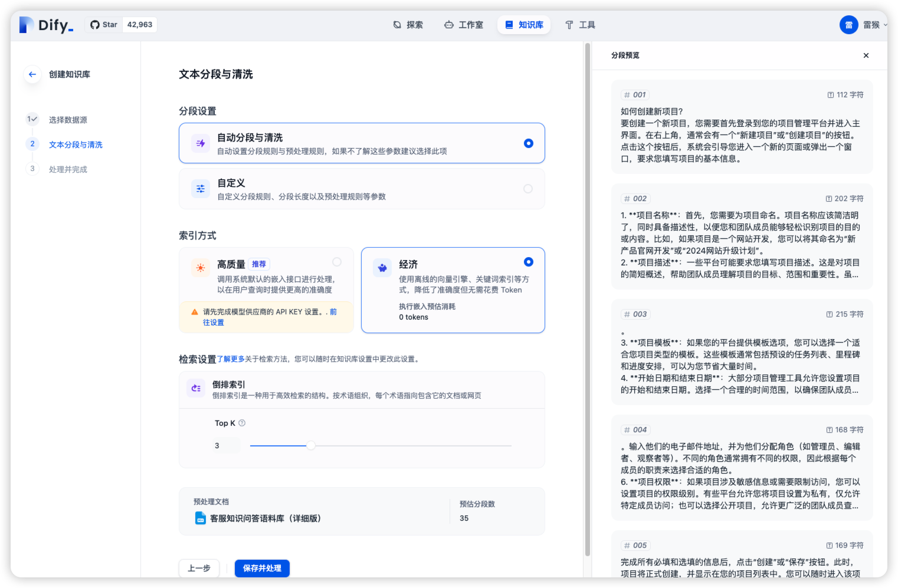Choose the 高质量 index mode radio
Image resolution: width=898 pixels, height=588 pixels.
(336, 262)
